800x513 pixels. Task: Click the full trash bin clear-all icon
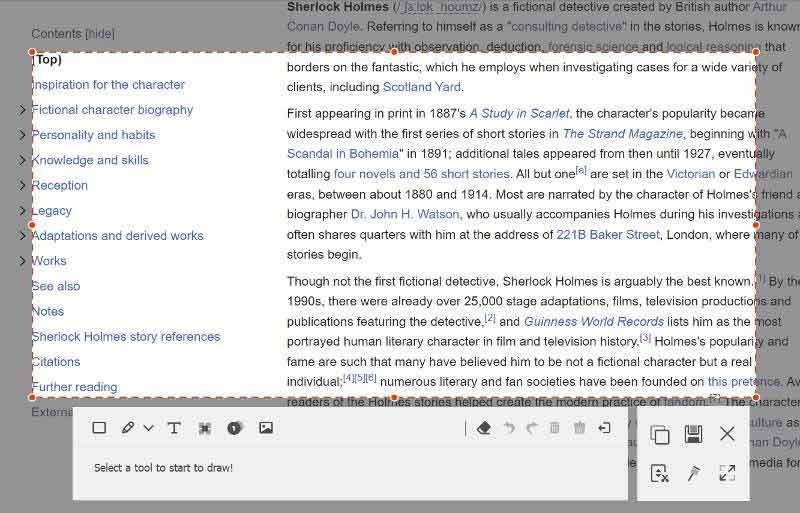(580, 428)
